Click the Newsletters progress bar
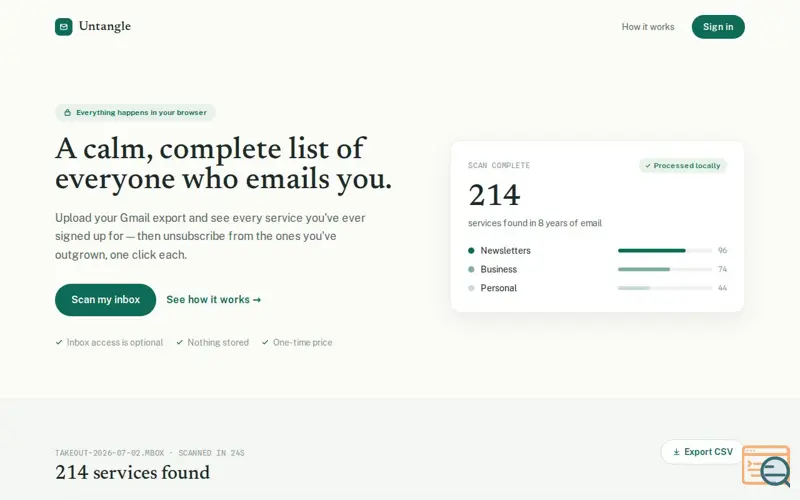 click(664, 251)
